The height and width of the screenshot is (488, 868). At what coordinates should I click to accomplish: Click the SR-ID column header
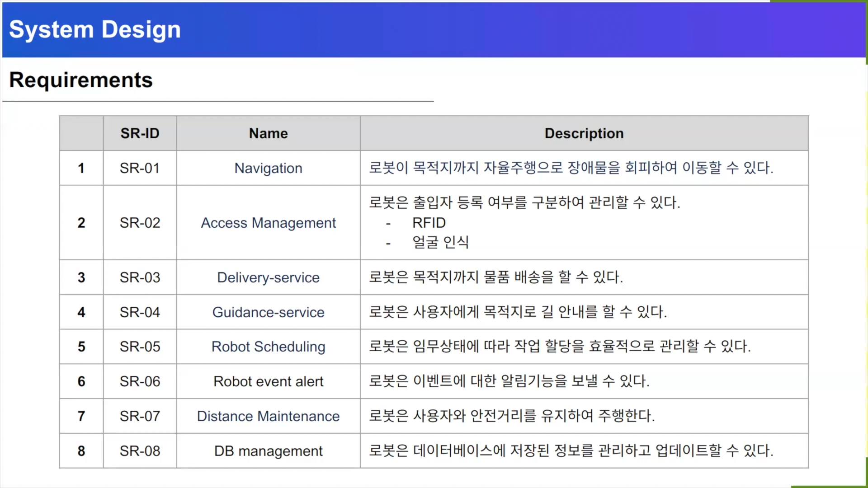pos(140,133)
